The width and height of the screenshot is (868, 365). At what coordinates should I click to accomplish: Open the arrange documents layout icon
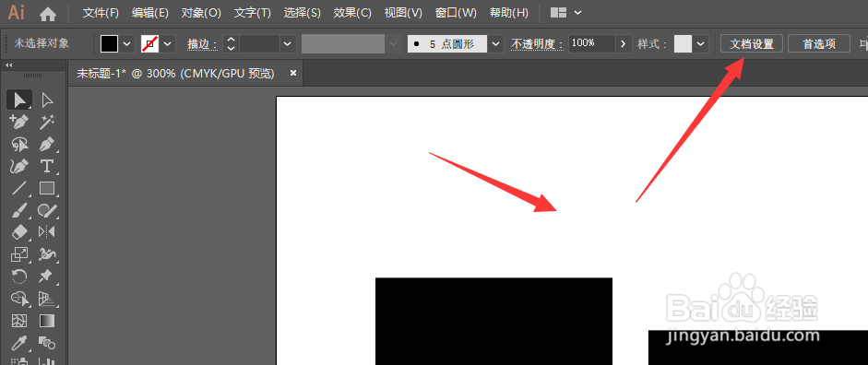[x=559, y=13]
